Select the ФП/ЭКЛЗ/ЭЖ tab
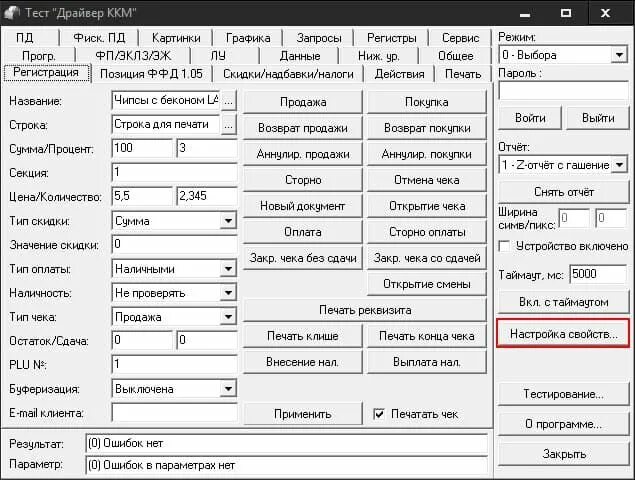635x480 pixels. coord(133,55)
